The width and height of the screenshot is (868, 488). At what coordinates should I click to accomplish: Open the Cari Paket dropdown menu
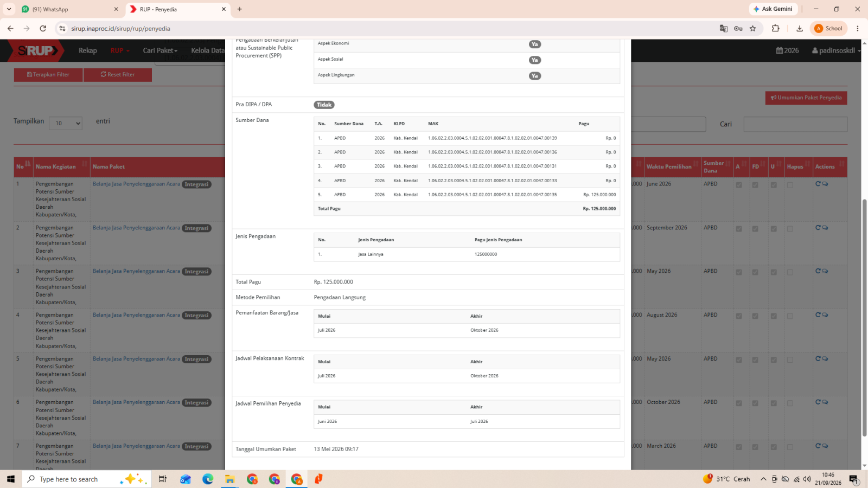160,50
